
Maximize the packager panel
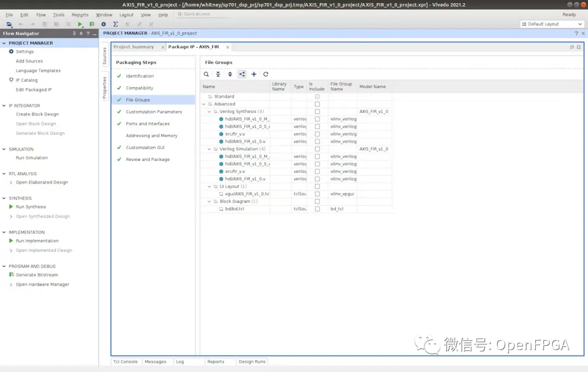point(579,47)
